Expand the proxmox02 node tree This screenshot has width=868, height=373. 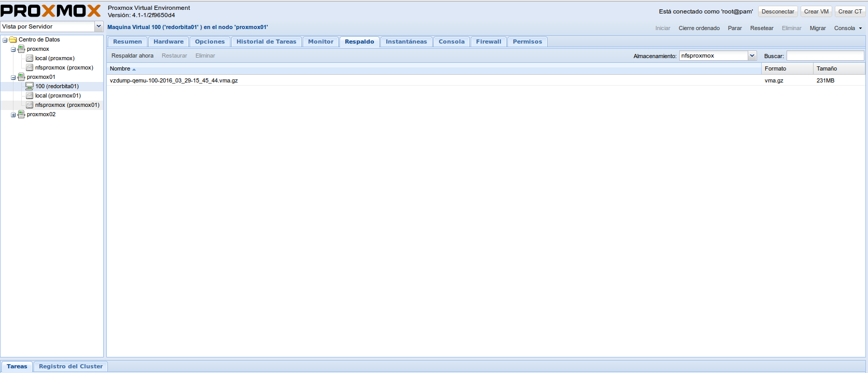click(x=13, y=115)
